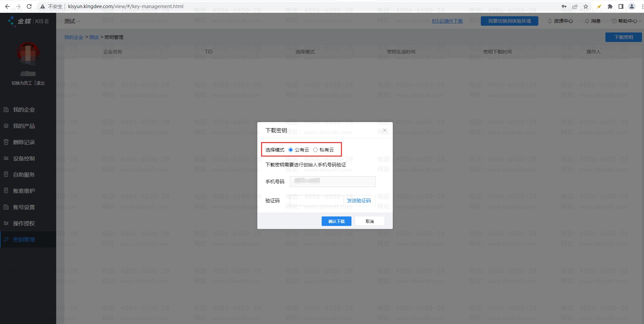This screenshot has height=324, width=644.
Task: Choose the 私有云 radio option
Action: click(x=315, y=150)
